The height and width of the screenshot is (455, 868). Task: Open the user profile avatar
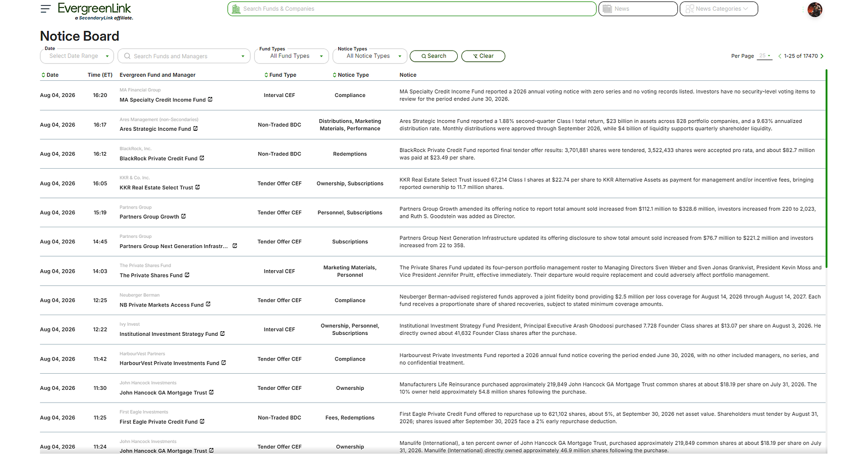click(815, 9)
